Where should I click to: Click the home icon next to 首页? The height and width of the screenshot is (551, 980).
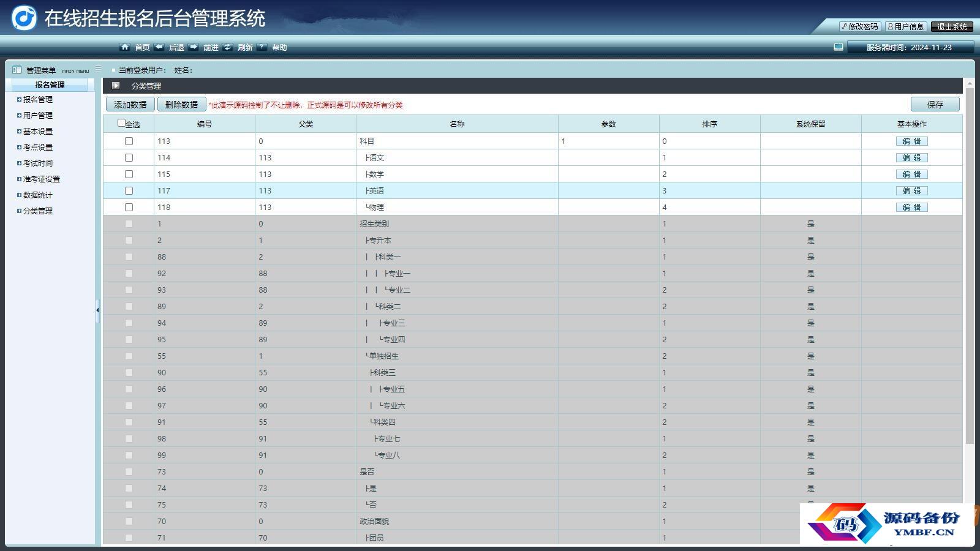[x=125, y=47]
